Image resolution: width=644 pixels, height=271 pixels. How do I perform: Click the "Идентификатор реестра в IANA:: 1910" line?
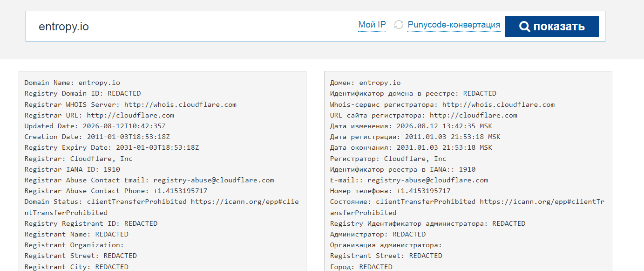(x=403, y=169)
